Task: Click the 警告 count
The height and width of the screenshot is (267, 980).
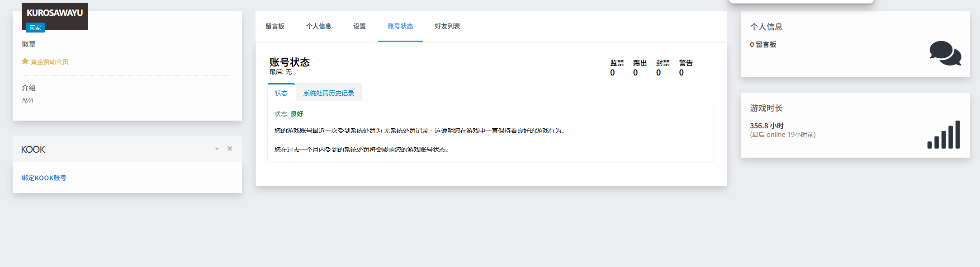Action: [682, 73]
